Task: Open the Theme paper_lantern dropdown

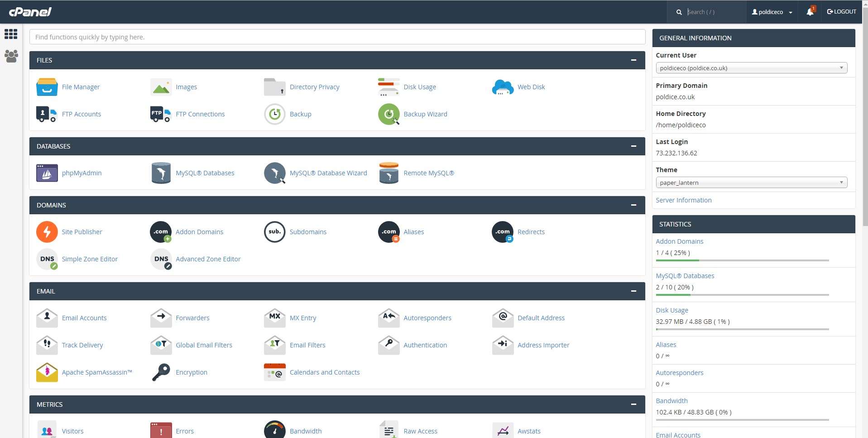Action: coord(751,183)
